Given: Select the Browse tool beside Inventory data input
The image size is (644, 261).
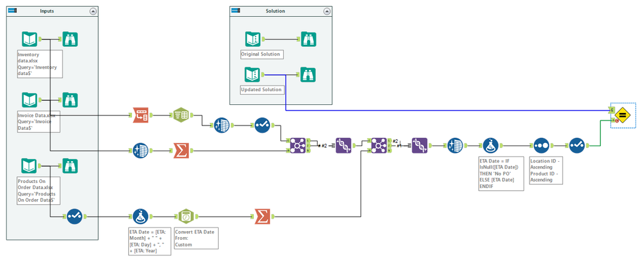Looking at the screenshot, I should coord(70,39).
